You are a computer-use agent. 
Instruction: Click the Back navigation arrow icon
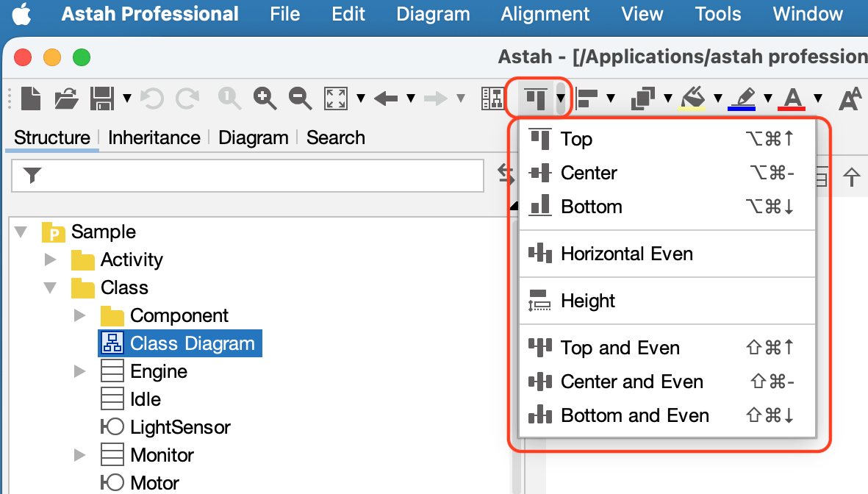386,99
